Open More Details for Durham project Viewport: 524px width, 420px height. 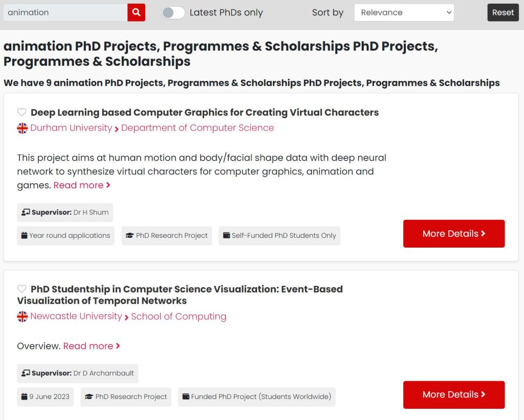coord(454,234)
